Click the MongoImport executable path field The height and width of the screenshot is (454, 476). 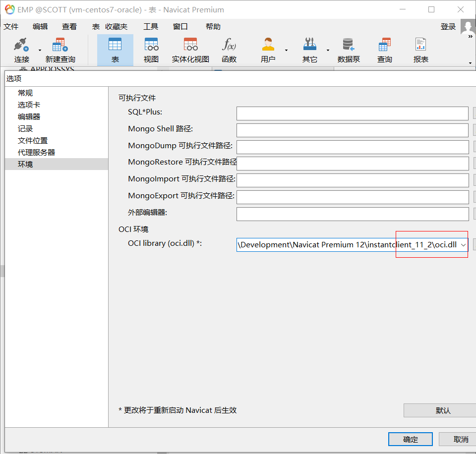353,180
